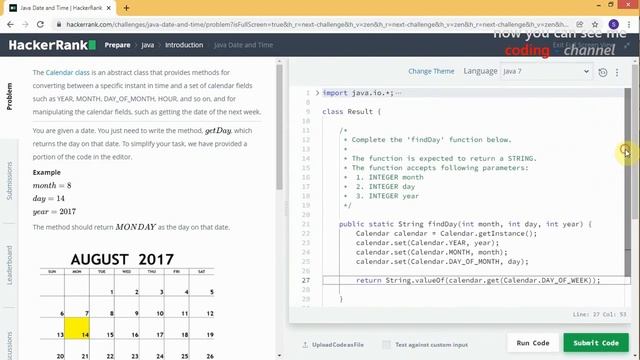Open the editor more options menu
This screenshot has height=360, width=640.
(617, 72)
